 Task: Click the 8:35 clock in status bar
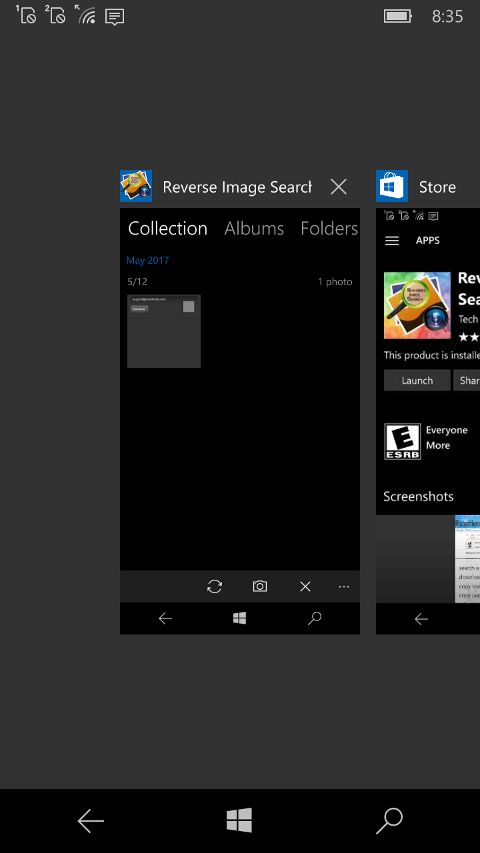(447, 16)
